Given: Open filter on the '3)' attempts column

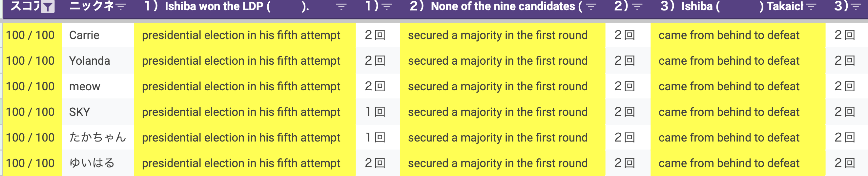Looking at the screenshot, I should 856,7.
